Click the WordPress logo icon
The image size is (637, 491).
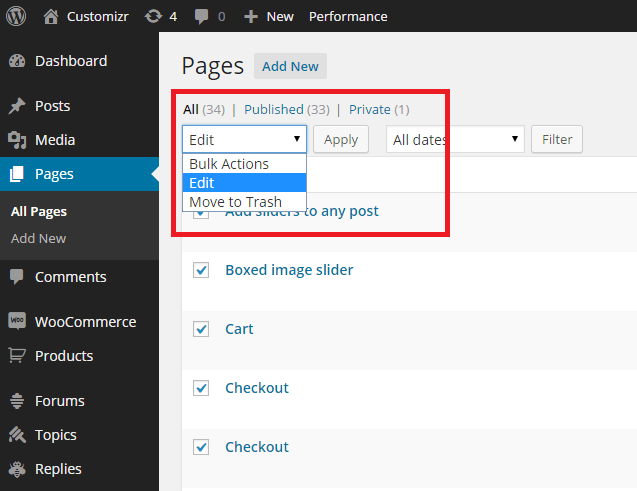click(16, 16)
